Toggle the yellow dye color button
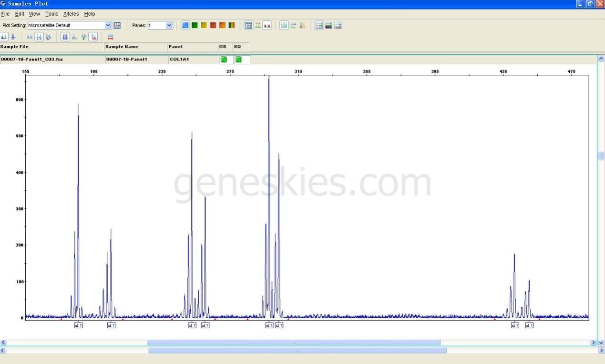Viewport: 605px width, 364px height. [x=204, y=25]
